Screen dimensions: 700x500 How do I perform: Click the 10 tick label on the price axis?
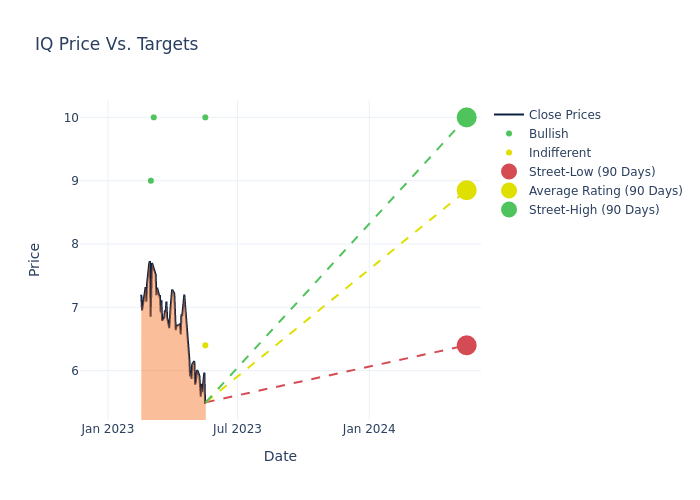(71, 118)
